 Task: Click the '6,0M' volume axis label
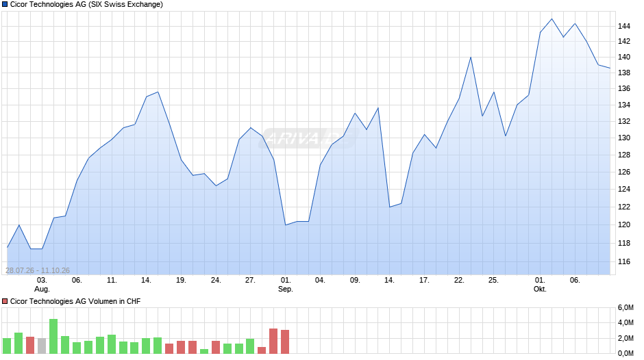coord(626,308)
